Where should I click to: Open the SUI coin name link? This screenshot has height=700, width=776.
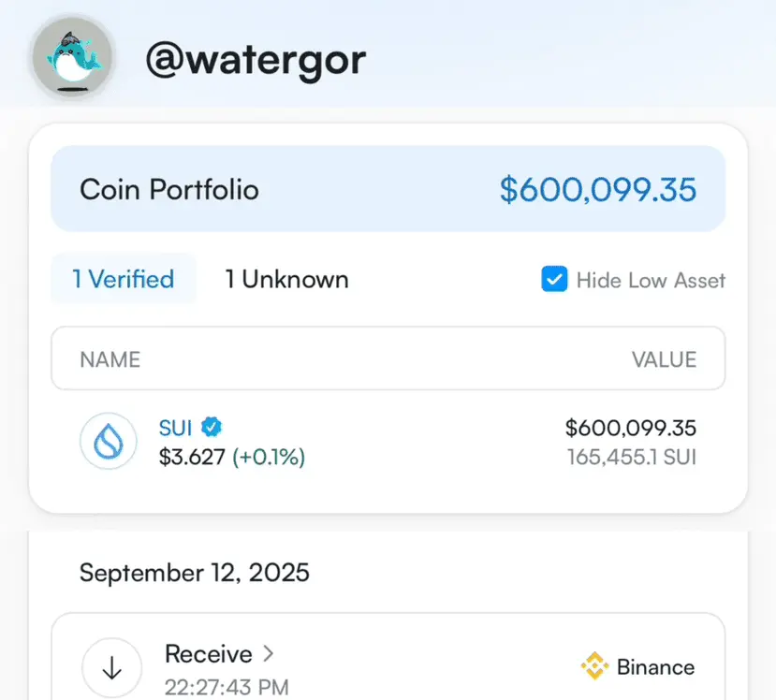[x=175, y=428]
